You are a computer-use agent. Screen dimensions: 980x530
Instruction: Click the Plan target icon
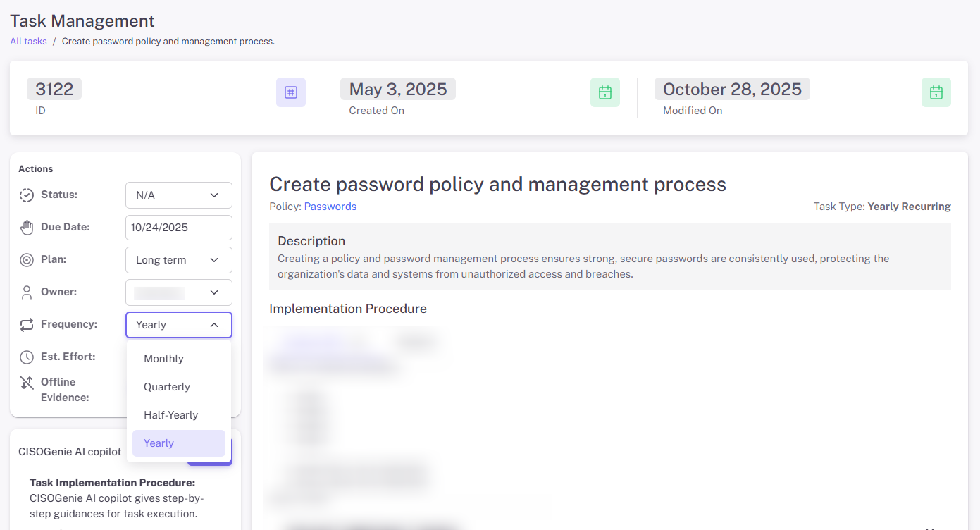pyautogui.click(x=27, y=260)
